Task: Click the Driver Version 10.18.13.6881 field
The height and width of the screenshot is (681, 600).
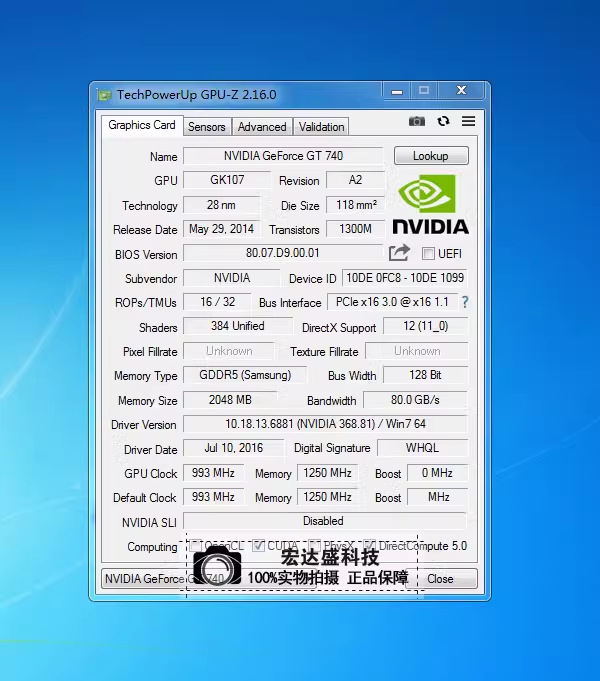Action: tap(326, 424)
